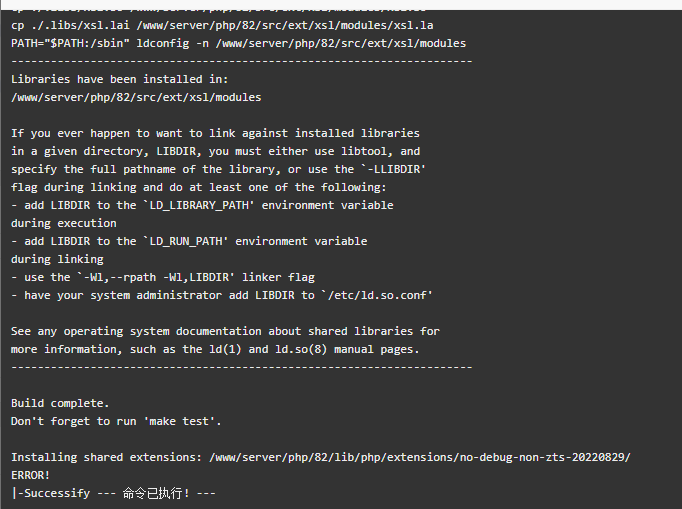Click the 'flag during linking' line

click(x=199, y=187)
